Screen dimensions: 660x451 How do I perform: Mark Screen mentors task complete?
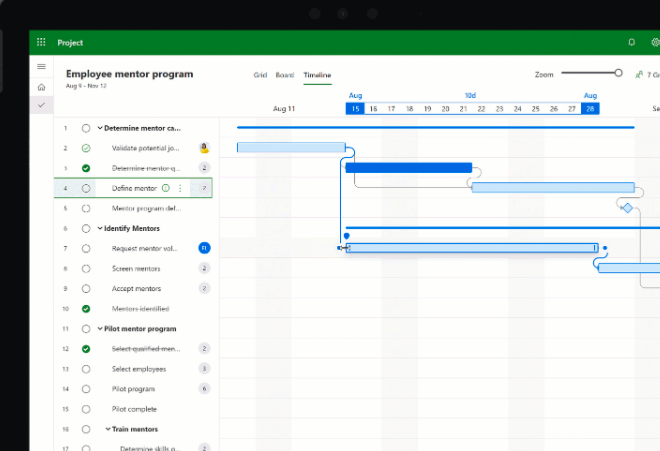(86, 269)
